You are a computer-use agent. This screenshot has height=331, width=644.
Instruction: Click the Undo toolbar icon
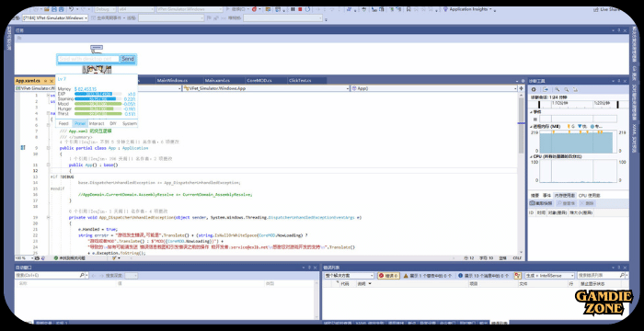pos(72,9)
